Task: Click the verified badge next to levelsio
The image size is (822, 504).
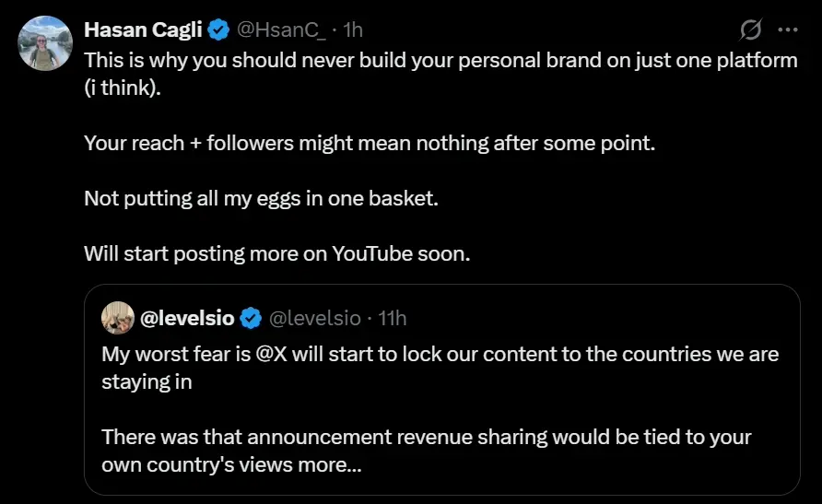Action: tap(251, 319)
